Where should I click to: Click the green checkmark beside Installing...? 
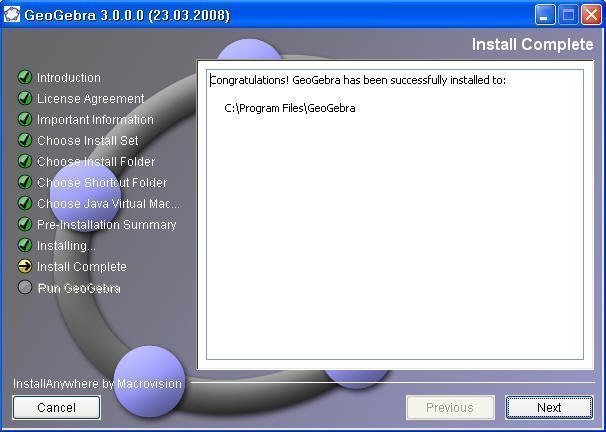tap(25, 245)
